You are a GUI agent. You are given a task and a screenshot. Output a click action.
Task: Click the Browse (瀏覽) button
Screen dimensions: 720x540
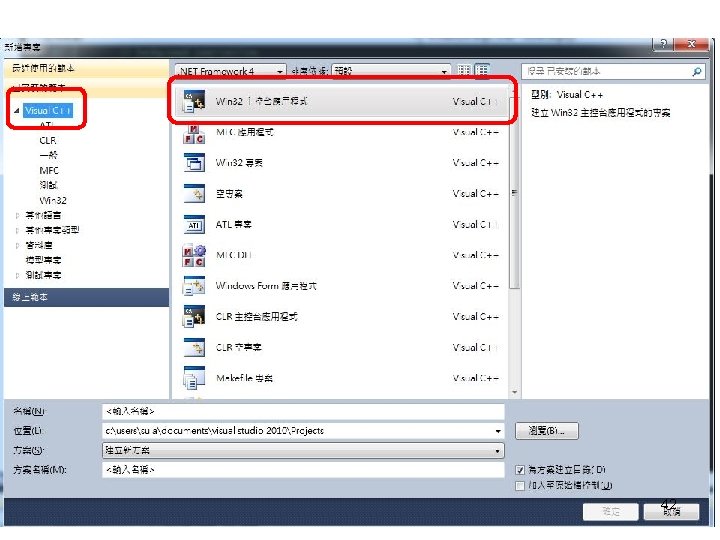click(546, 431)
